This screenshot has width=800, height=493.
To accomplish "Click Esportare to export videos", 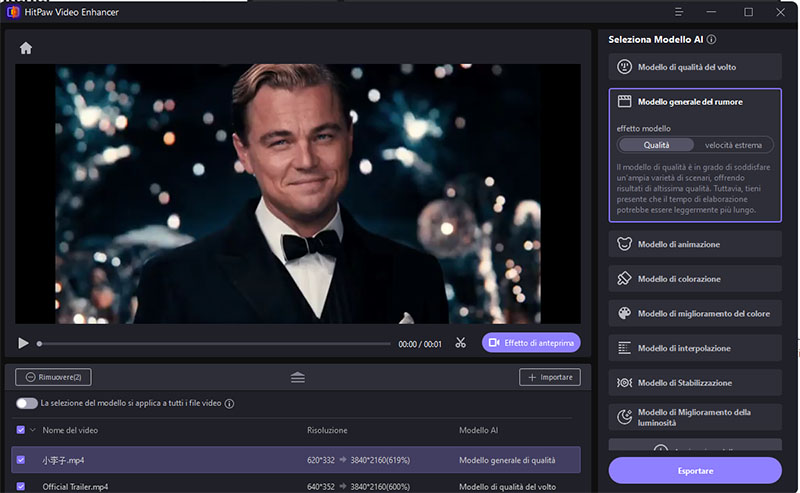I will (x=695, y=471).
